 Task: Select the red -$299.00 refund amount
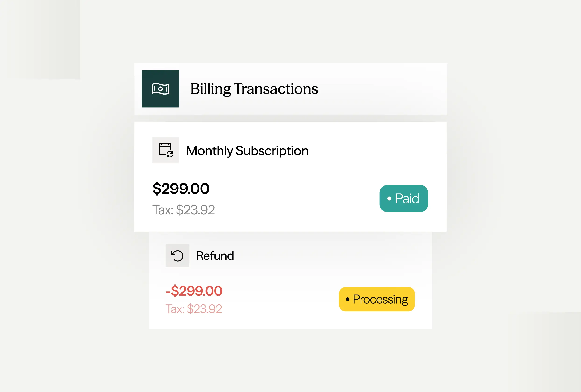coord(194,291)
